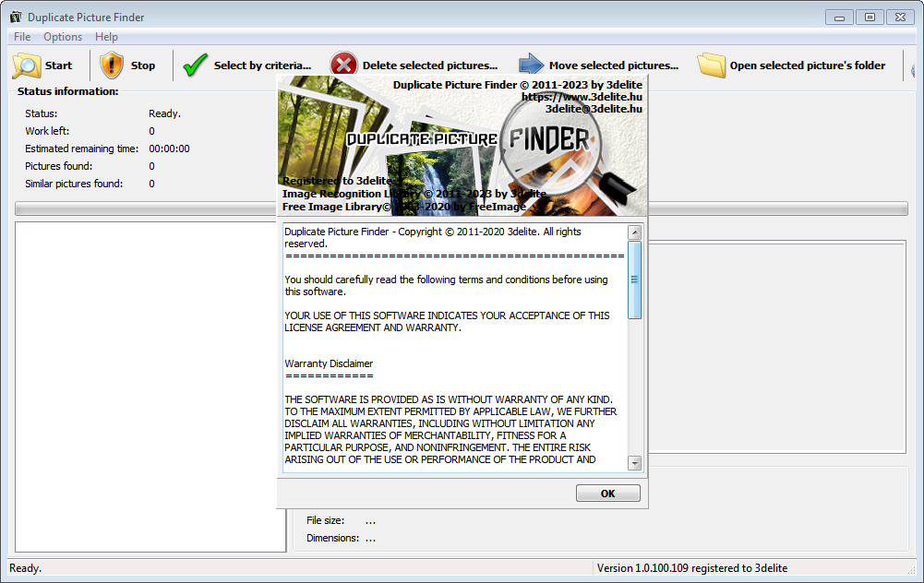This screenshot has width=924, height=583.
Task: Click the '00:00:00' remaining time value
Action: (x=169, y=149)
